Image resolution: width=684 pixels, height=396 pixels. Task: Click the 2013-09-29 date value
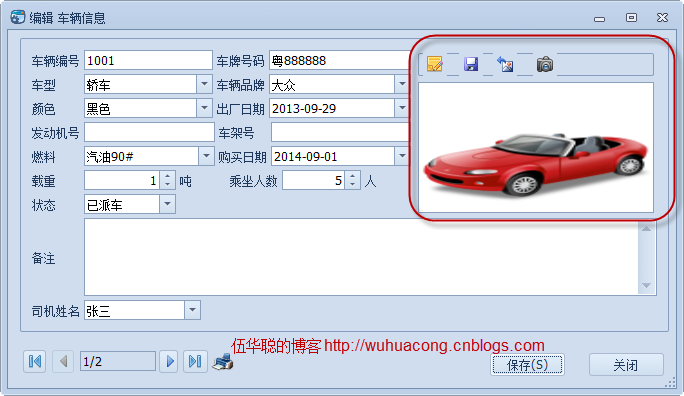click(x=304, y=109)
